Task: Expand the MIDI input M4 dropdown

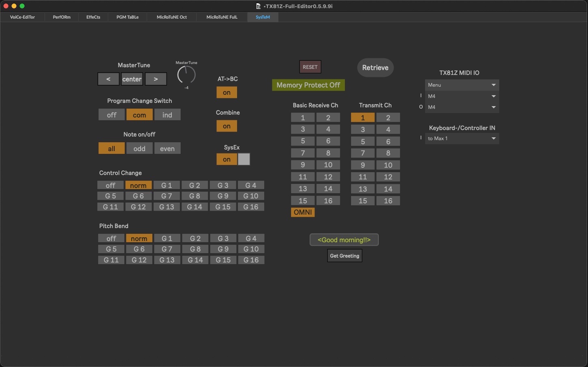Action: pos(462,96)
